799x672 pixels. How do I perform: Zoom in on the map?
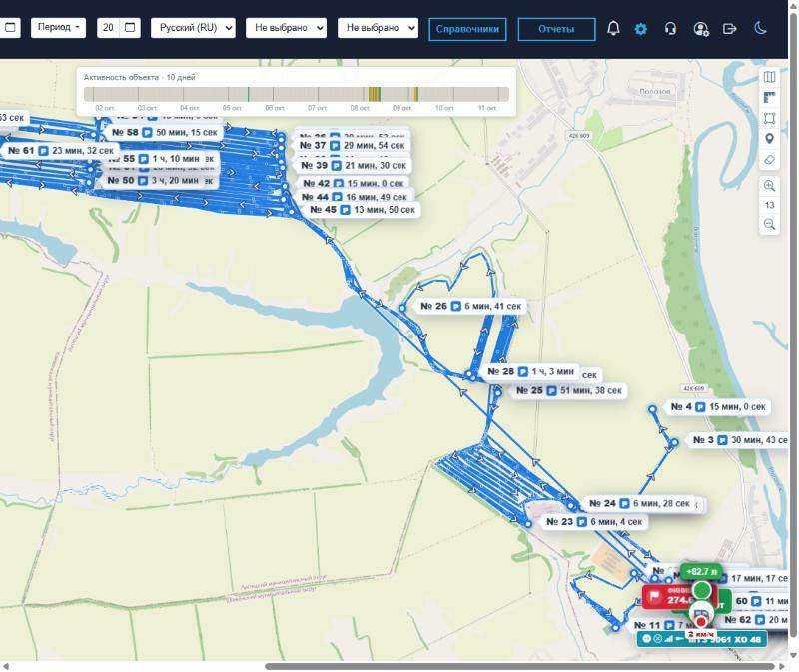(x=769, y=186)
